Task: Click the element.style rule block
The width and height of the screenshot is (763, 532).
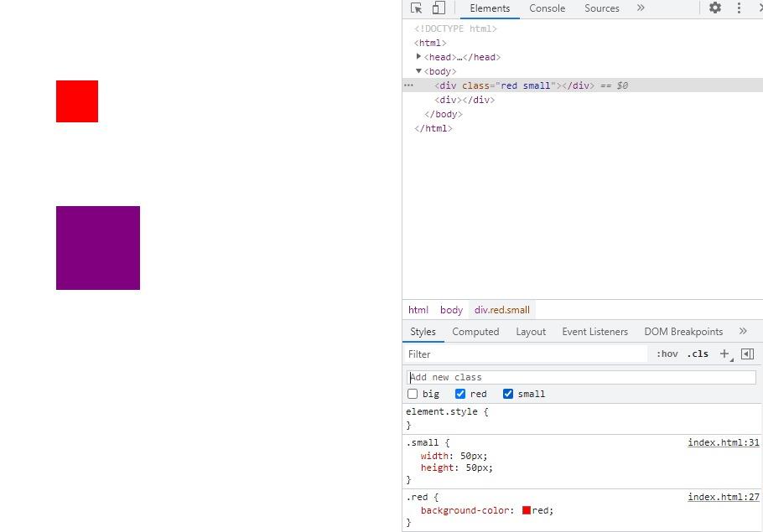Action: (583, 418)
